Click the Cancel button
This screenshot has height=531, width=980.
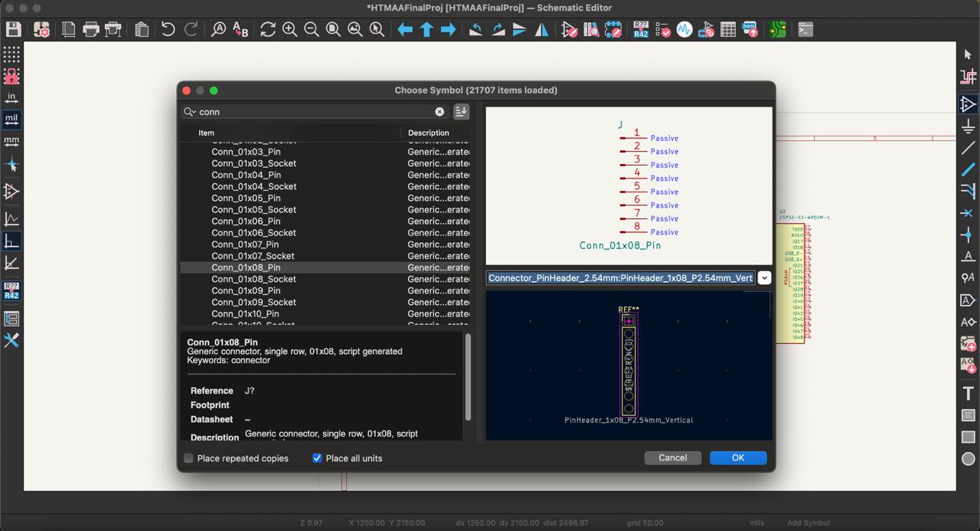(x=672, y=457)
